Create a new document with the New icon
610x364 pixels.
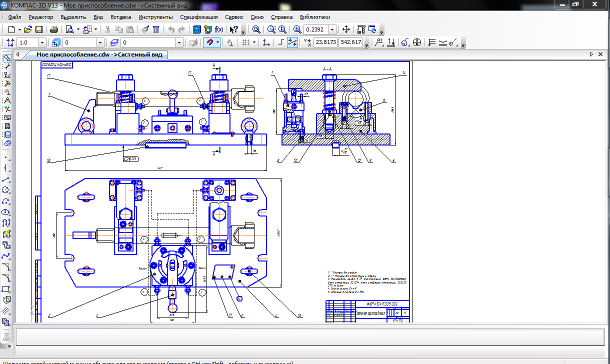pyautogui.click(x=11, y=29)
